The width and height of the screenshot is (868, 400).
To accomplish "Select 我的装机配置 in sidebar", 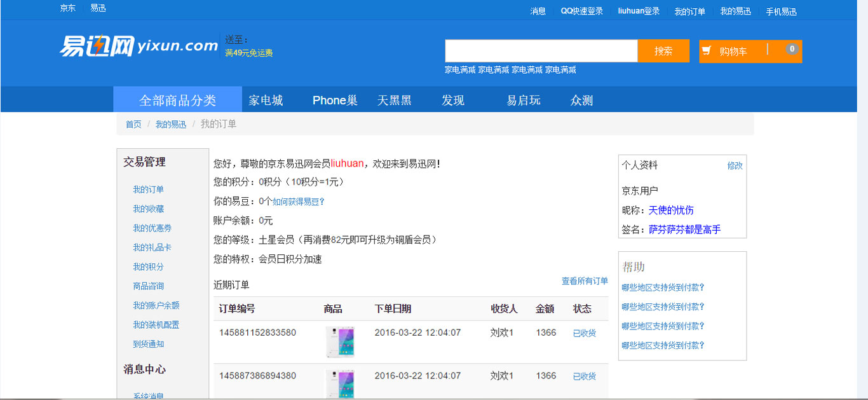I will click(156, 325).
